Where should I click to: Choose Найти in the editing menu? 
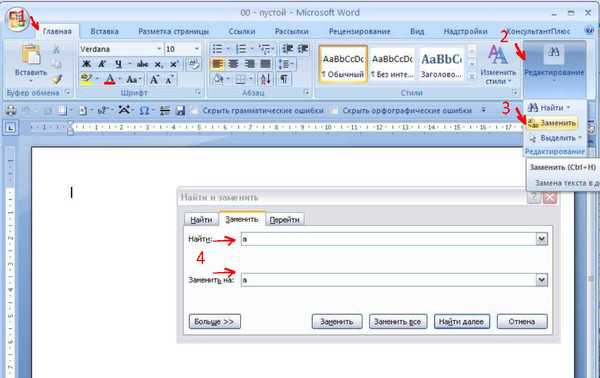tap(549, 108)
